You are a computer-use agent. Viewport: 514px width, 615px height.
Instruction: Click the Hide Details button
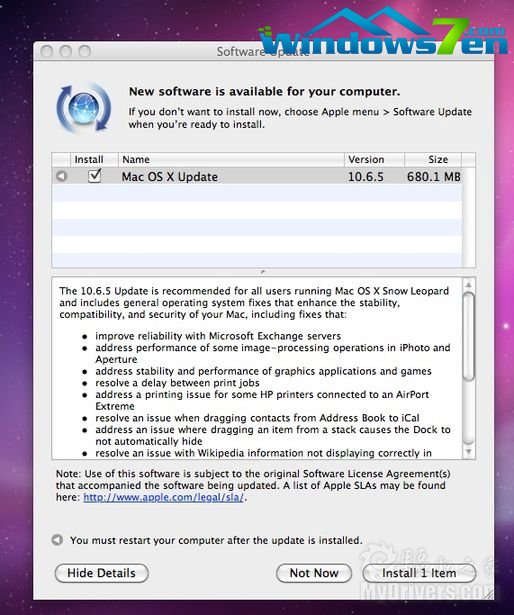click(x=102, y=573)
